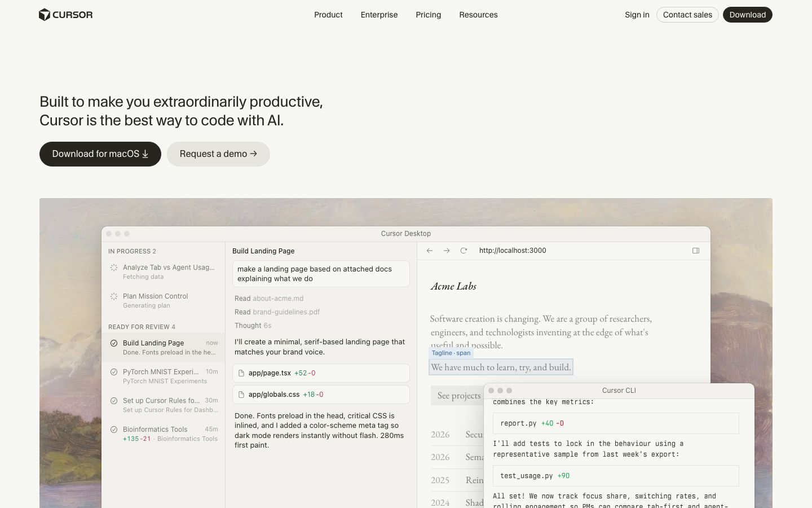812x508 pixels.
Task: Click the checkmark icon beside Bioinformatics Tools
Action: coord(114,430)
